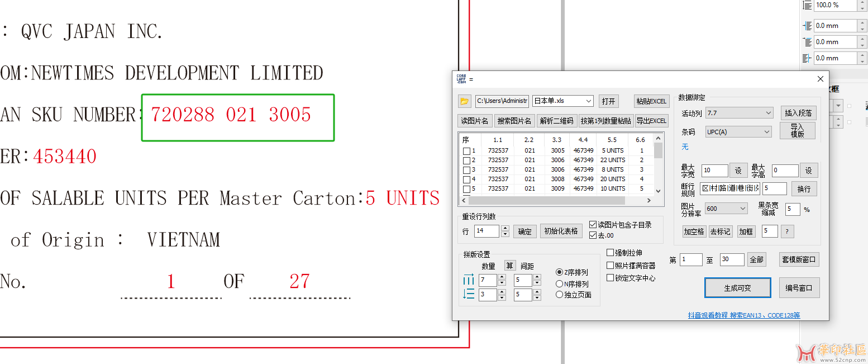868x364 pixels.
Task: Click the 初始化表格 button
Action: point(561,231)
